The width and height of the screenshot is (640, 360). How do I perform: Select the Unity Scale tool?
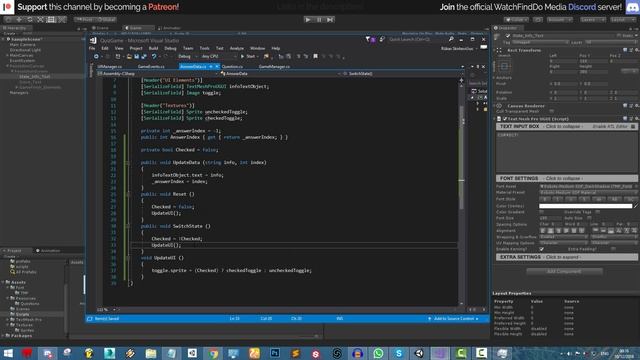pyautogui.click(x=40, y=20)
